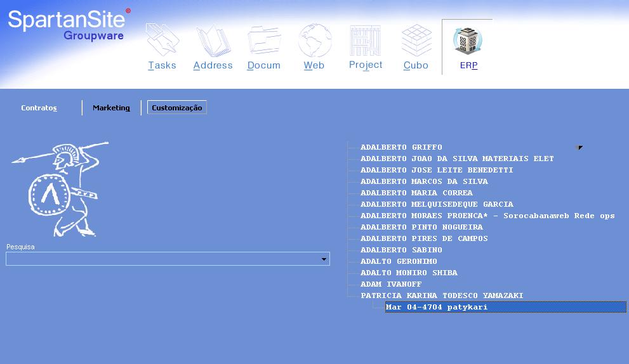Open the Address book icon
Image resolution: width=629 pixels, height=364 pixels.
coord(213,40)
